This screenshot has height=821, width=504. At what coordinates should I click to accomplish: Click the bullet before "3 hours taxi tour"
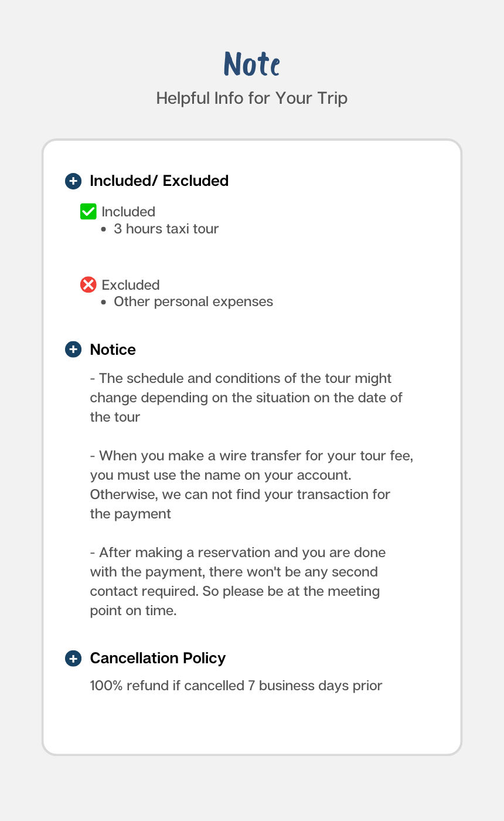[x=104, y=229]
